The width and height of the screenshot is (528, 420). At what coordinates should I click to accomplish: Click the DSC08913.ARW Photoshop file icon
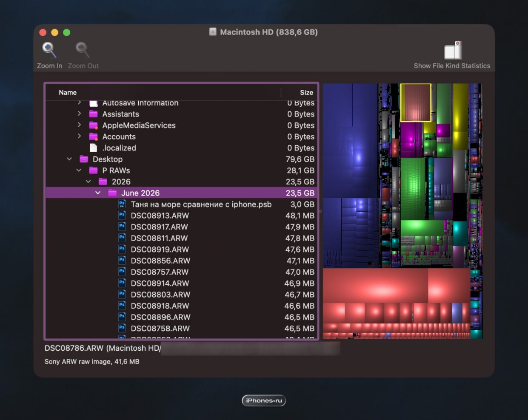[122, 216]
